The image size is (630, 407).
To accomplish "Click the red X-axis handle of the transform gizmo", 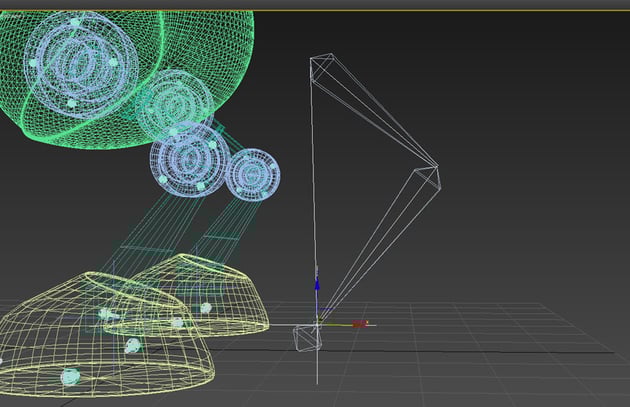I will (x=360, y=324).
